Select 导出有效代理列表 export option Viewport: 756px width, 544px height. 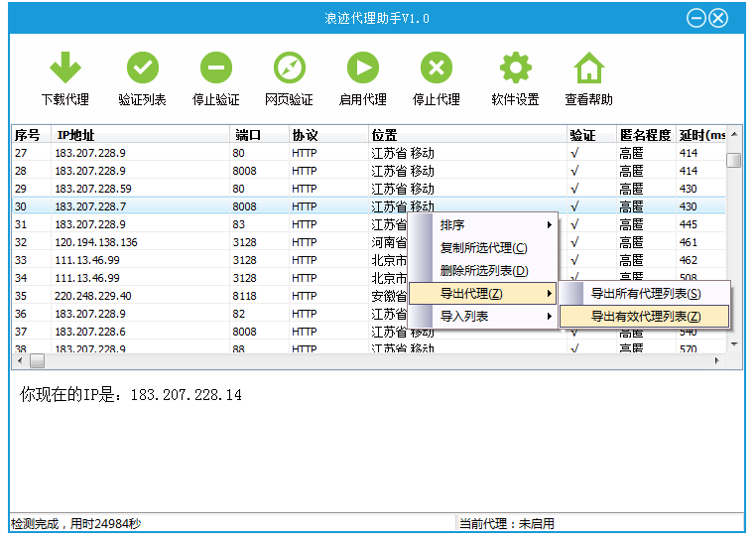coord(645,317)
